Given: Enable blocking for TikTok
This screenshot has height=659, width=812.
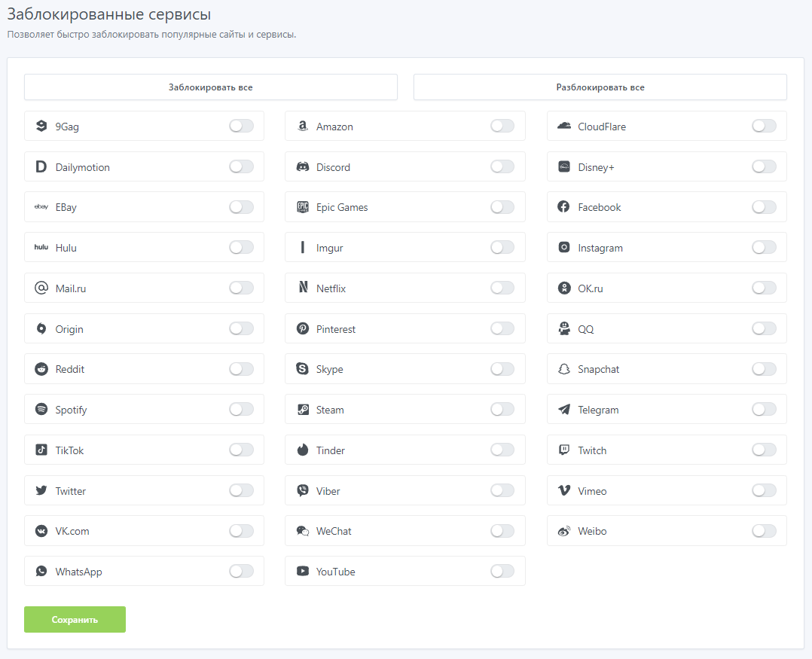Looking at the screenshot, I should [x=242, y=450].
